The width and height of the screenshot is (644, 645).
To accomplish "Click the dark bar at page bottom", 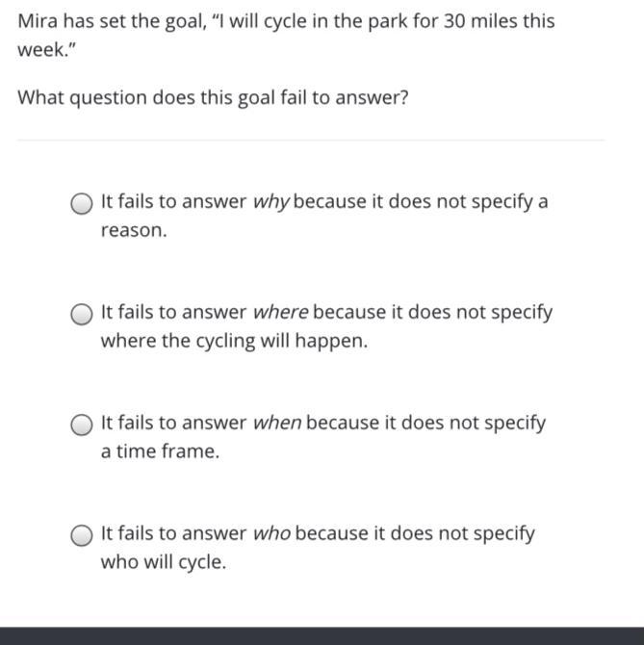I will [x=322, y=635].
